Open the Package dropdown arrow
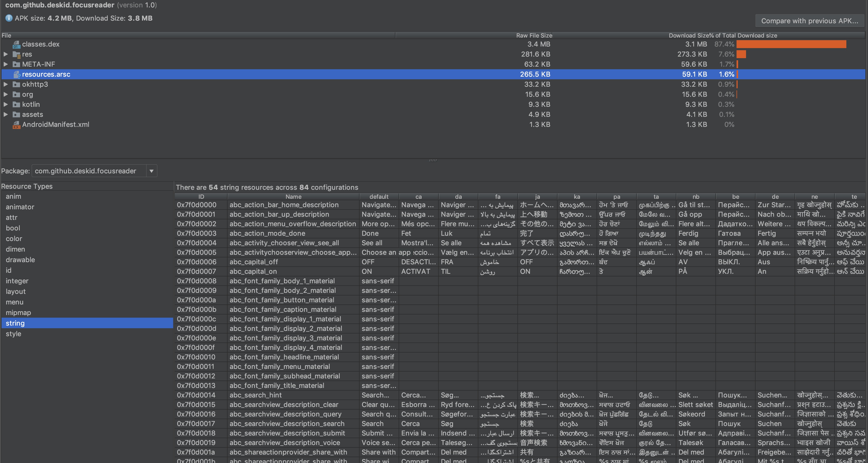Screen dimensions: 868x463 152,171
